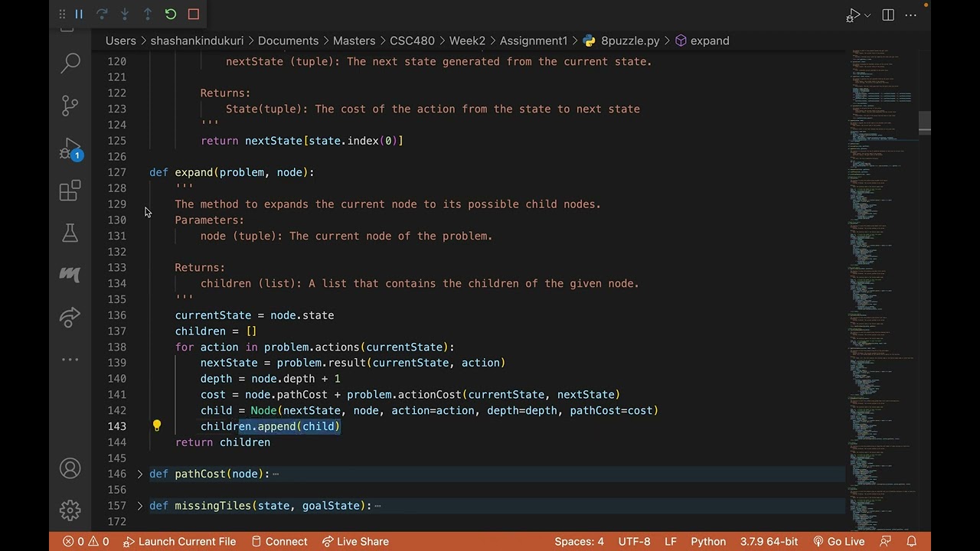The width and height of the screenshot is (980, 551).
Task: Select Documents breadcrumb segment
Action: pyautogui.click(x=288, y=41)
